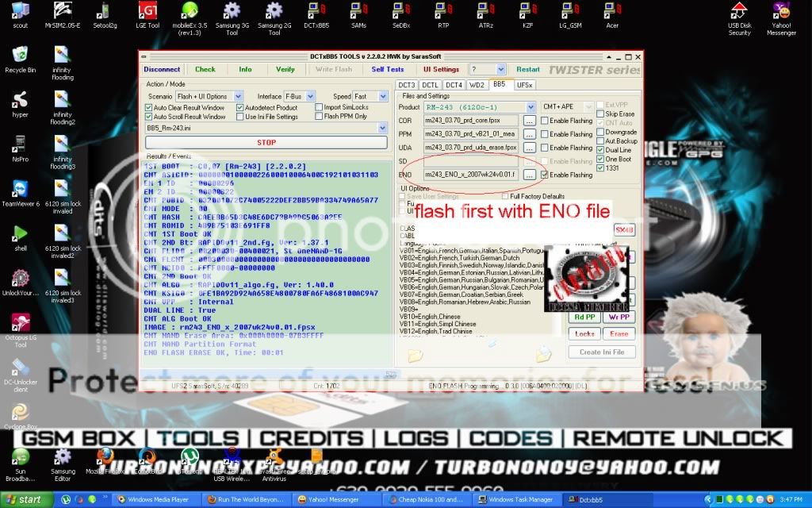Viewport: 812px width, 508px height.
Task: Open the Recycle Bin
Action: (x=21, y=56)
